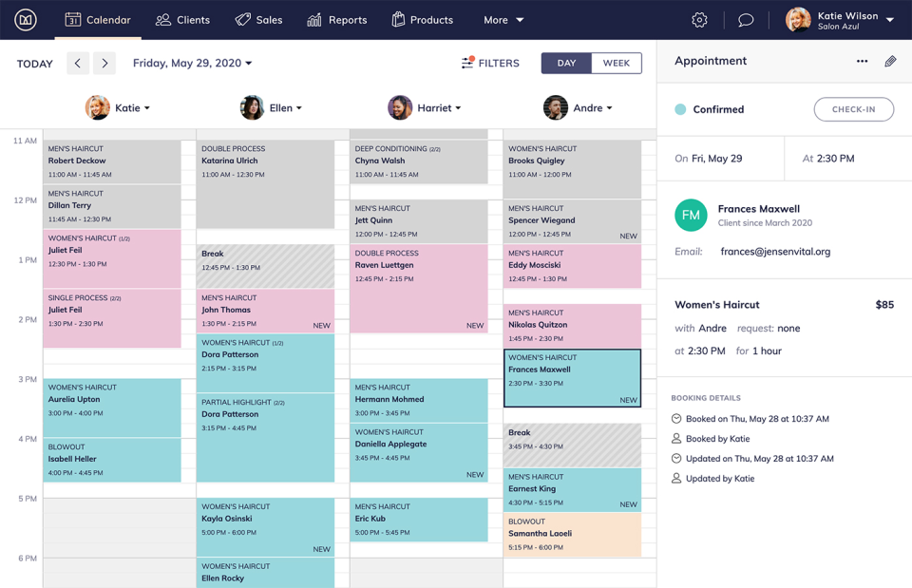Image resolution: width=912 pixels, height=588 pixels.
Task: Click Andre's Break block at 3:45 PM
Action: (572, 446)
